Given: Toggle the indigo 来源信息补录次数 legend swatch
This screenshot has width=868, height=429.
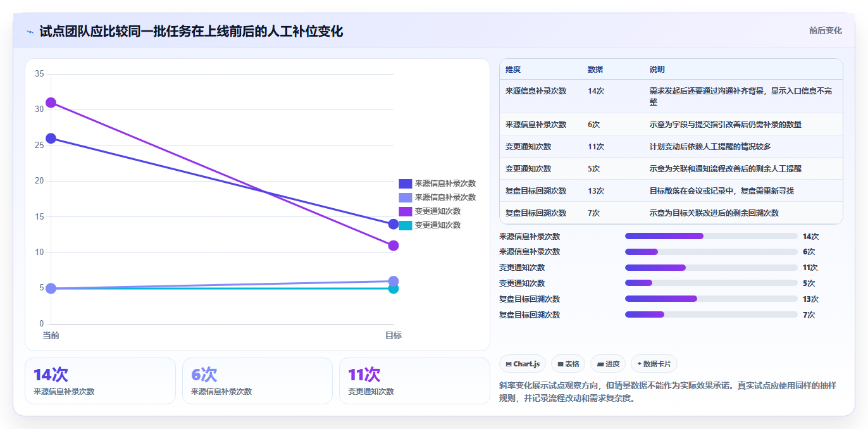Looking at the screenshot, I should (406, 183).
